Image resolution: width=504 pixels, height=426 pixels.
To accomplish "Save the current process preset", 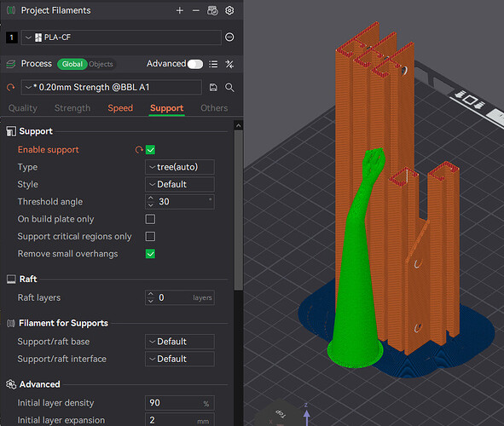I will 213,87.
